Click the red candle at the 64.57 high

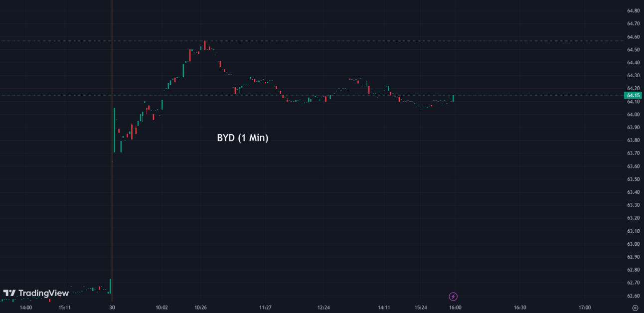click(204, 45)
